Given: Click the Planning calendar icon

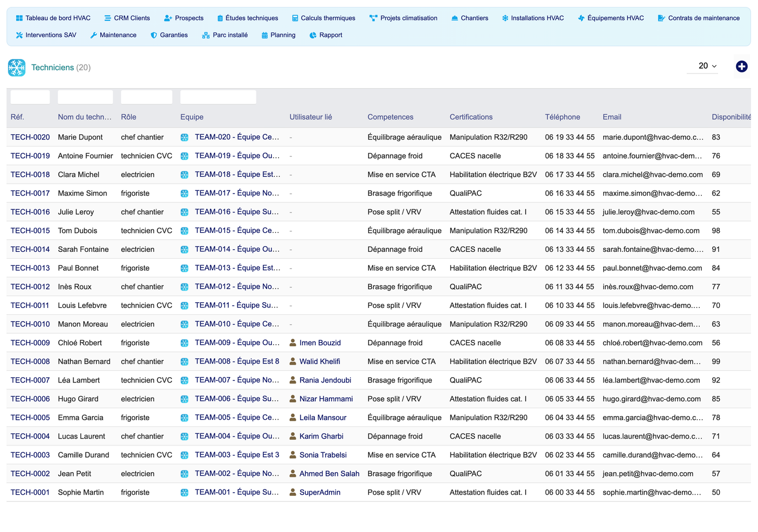Looking at the screenshot, I should 264,35.
